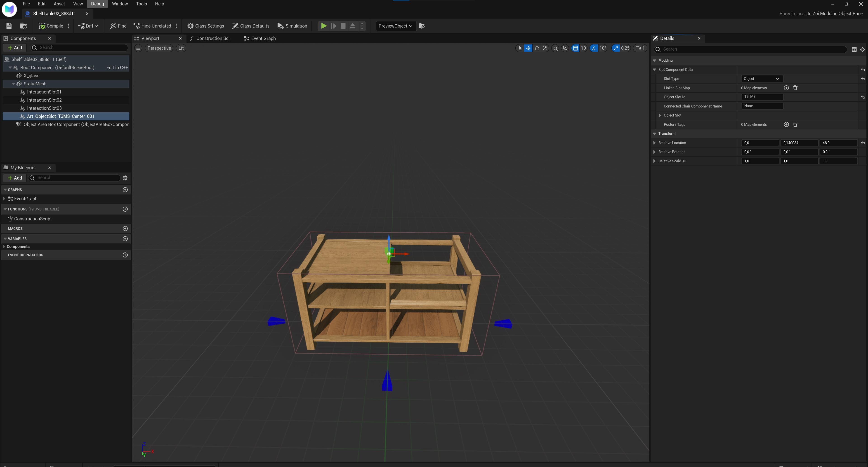
Task: Compile the ShelfTable02 blueprint
Action: pos(51,26)
